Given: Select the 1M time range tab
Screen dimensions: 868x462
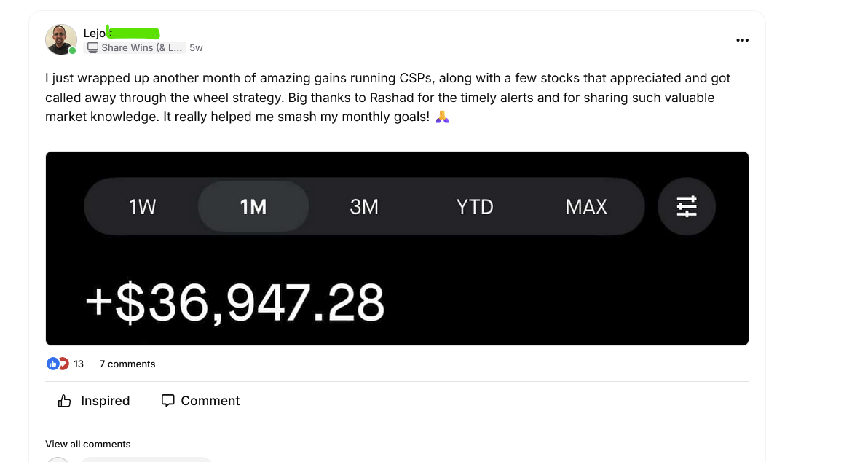Looking at the screenshot, I should (x=253, y=207).
